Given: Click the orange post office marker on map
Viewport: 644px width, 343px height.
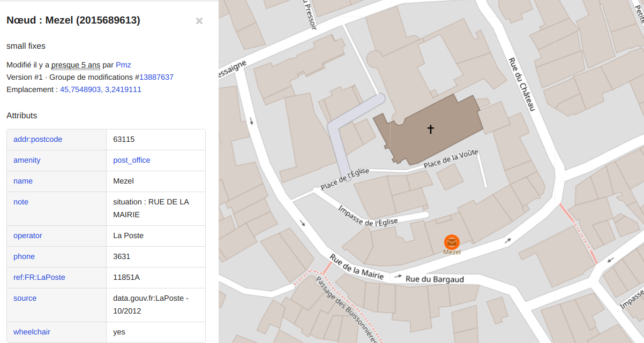Looking at the screenshot, I should 452,242.
